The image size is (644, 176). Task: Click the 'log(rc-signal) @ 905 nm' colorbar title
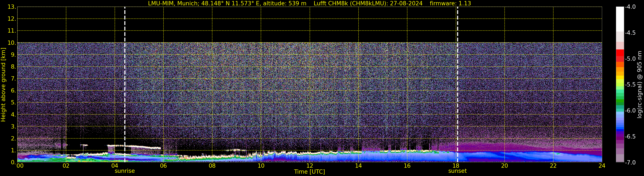point(640,85)
